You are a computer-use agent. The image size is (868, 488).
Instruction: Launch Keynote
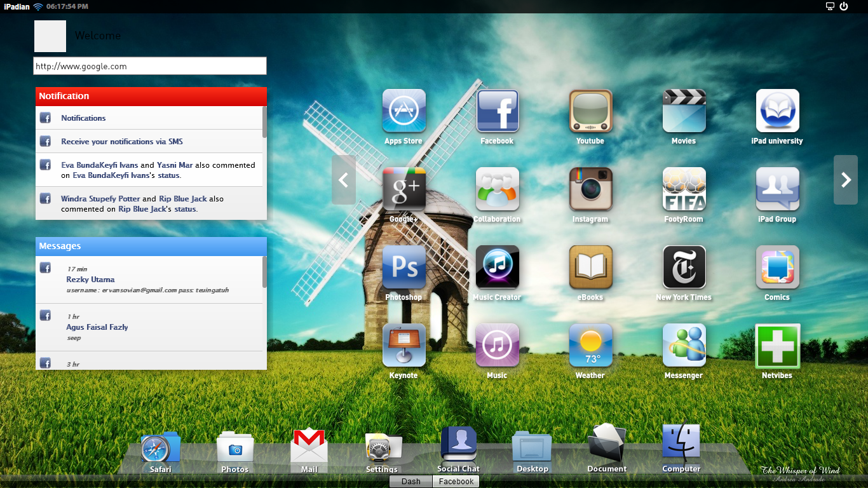403,345
